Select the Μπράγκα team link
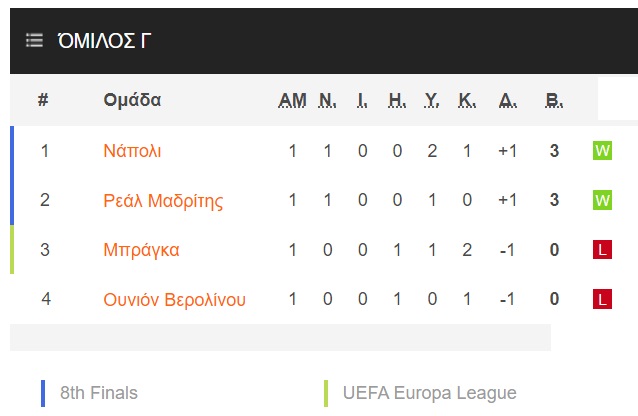This screenshot has width=638, height=416. [141, 250]
